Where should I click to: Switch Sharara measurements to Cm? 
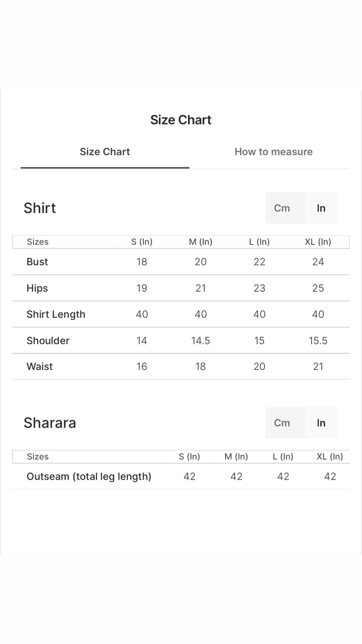(x=282, y=423)
